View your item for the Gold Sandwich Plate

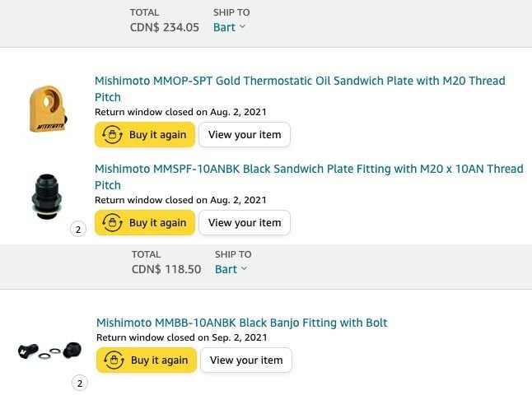coord(245,135)
